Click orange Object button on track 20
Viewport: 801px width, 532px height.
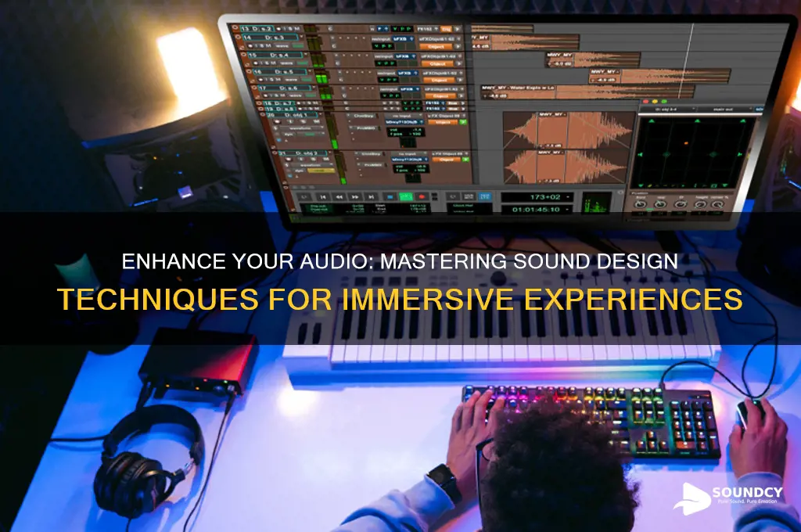pyautogui.click(x=443, y=122)
